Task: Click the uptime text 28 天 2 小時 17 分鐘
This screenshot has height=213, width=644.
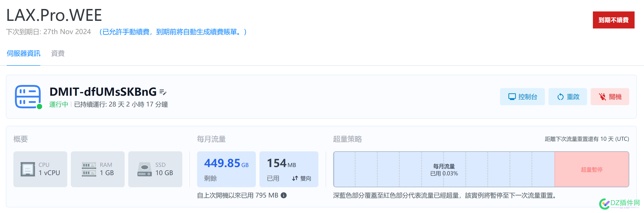Action: click(138, 104)
